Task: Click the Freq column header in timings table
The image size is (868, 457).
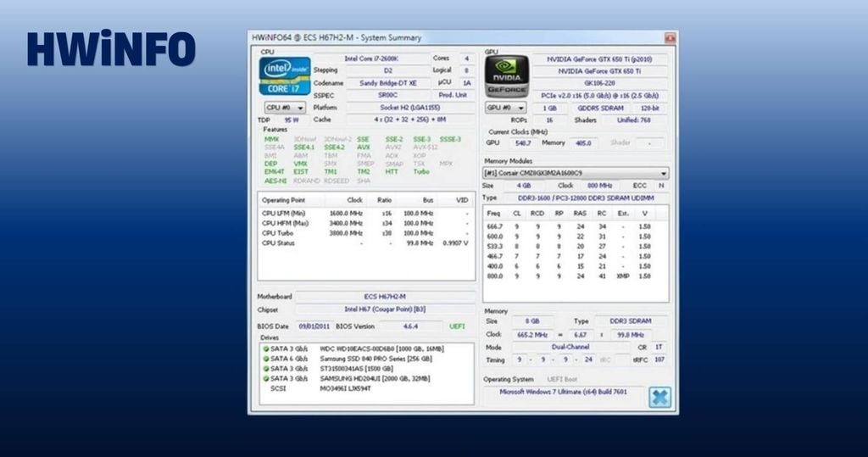Action: pos(493,214)
